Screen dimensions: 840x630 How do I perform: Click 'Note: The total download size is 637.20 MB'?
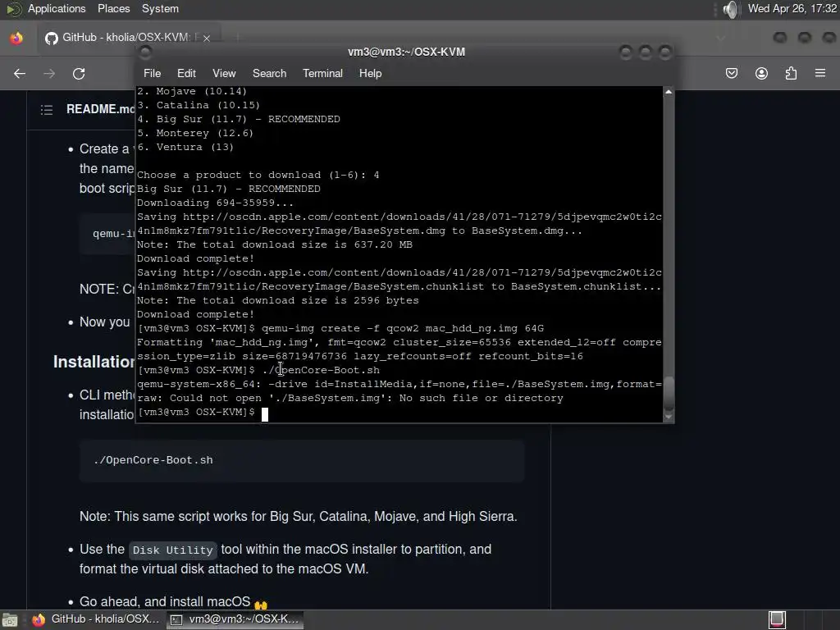point(275,244)
